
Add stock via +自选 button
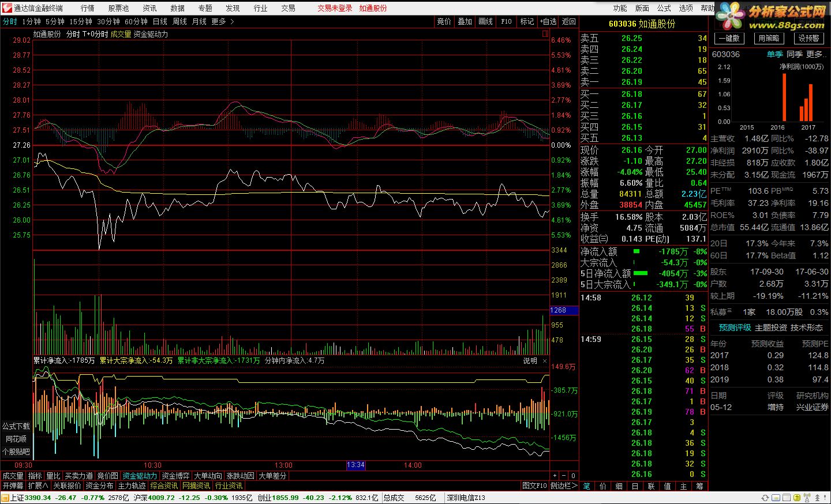click(x=548, y=21)
